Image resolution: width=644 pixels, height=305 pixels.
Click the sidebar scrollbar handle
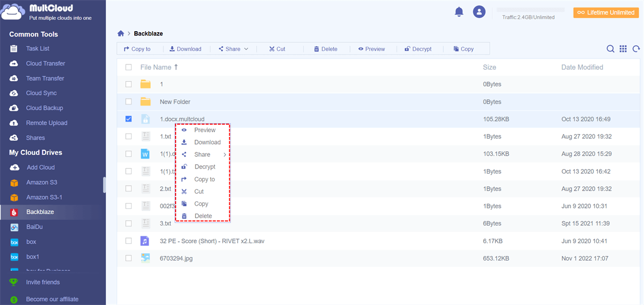[104, 185]
